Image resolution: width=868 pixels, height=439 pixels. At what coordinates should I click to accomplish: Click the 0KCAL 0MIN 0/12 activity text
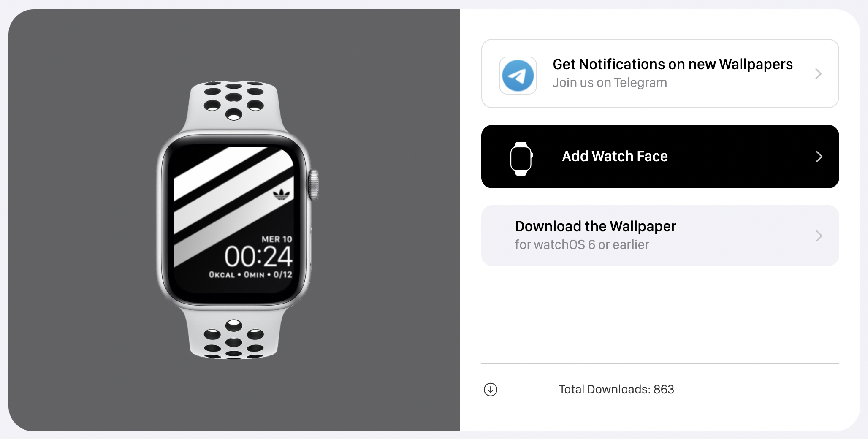250,275
